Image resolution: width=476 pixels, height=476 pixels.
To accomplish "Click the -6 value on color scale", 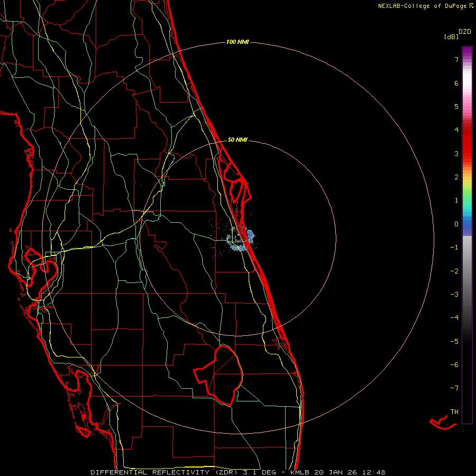I will point(454,365).
